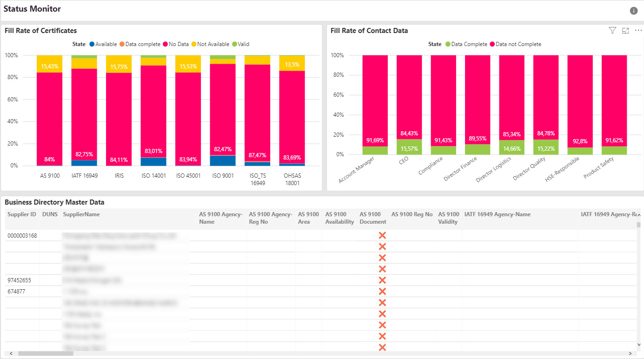Image resolution: width=644 pixels, height=359 pixels.
Task: Select Data Complete in contact data legend
Action: click(x=466, y=44)
